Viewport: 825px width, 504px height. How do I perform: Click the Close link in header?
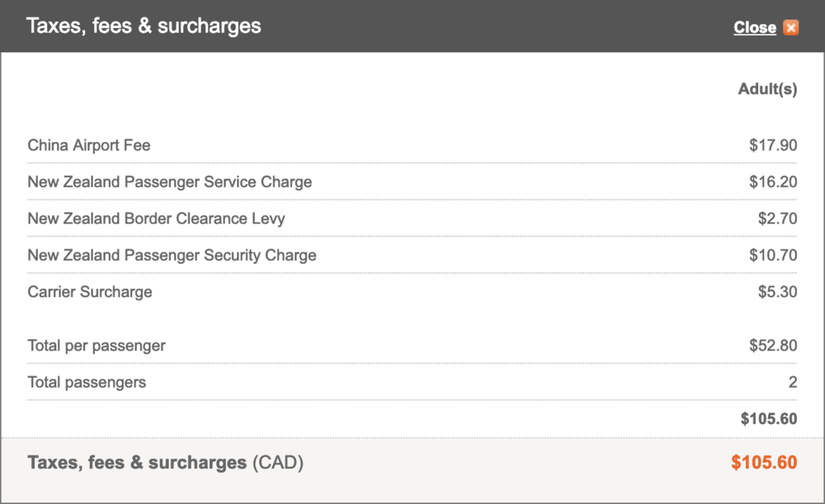click(x=754, y=27)
